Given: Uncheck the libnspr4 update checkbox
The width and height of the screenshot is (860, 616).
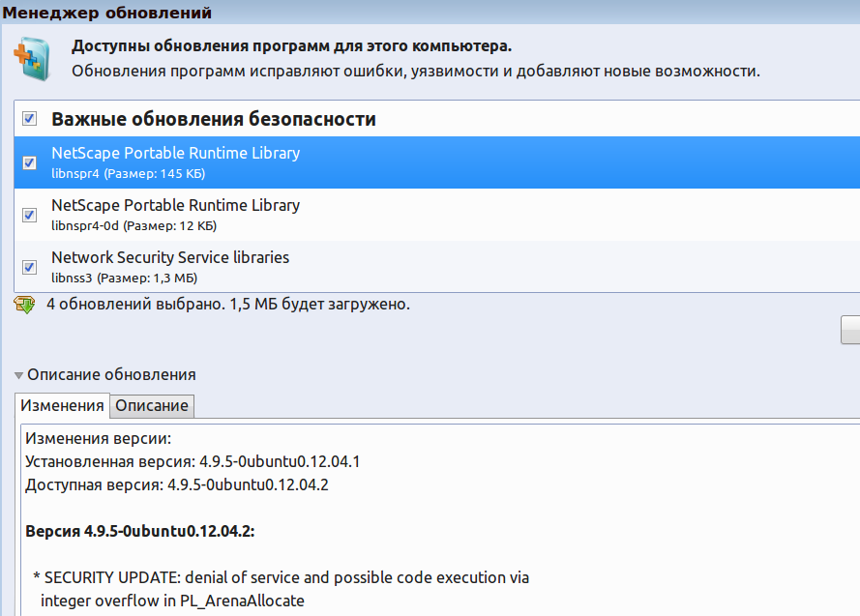Looking at the screenshot, I should tap(30, 162).
